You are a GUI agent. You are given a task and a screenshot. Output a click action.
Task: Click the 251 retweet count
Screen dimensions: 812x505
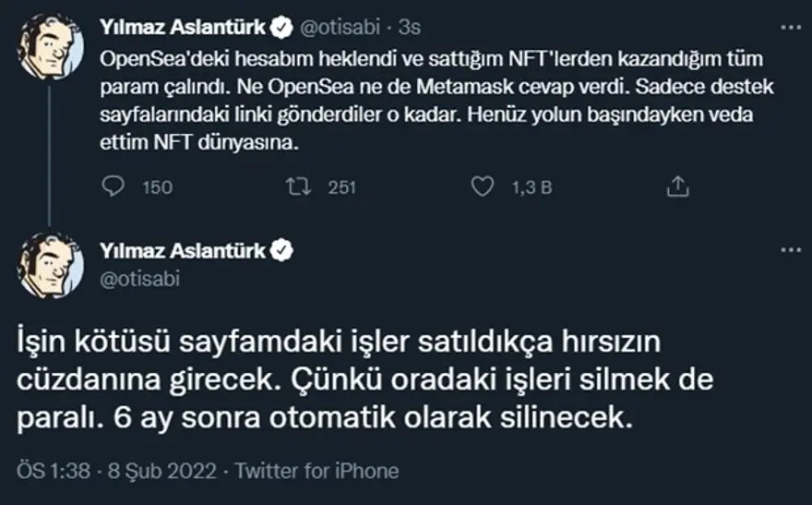click(341, 187)
